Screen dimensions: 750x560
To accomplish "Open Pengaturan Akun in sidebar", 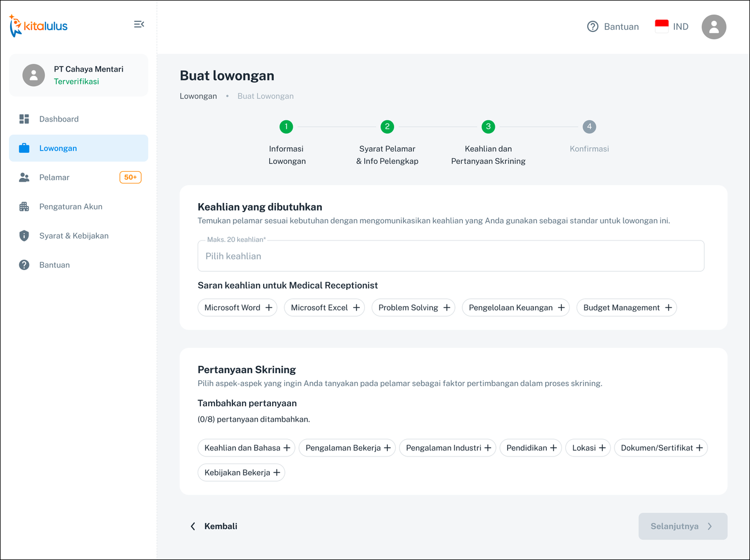I will tap(78, 206).
